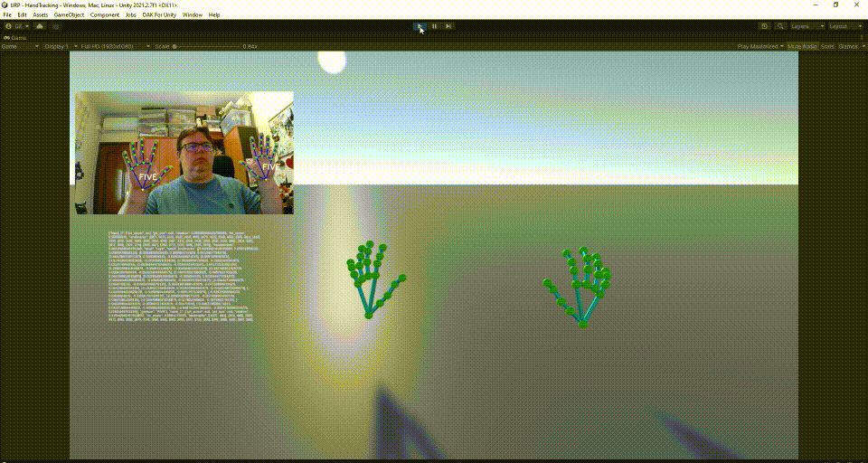
Task: Open the File menu
Action: coord(7,15)
